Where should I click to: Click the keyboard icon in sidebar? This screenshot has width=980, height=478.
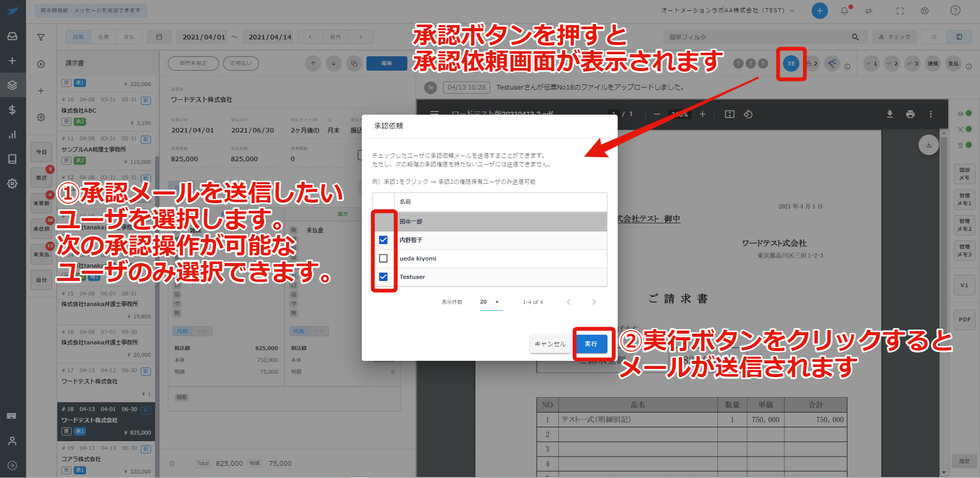point(11,416)
